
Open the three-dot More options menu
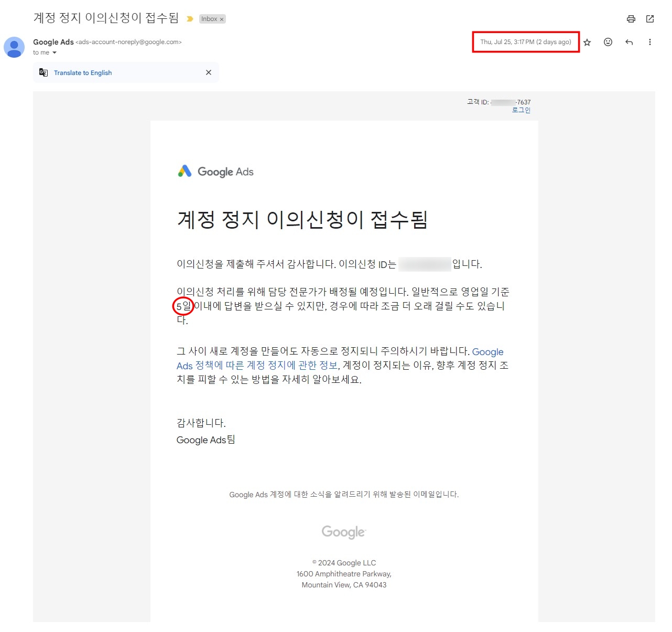pos(650,42)
